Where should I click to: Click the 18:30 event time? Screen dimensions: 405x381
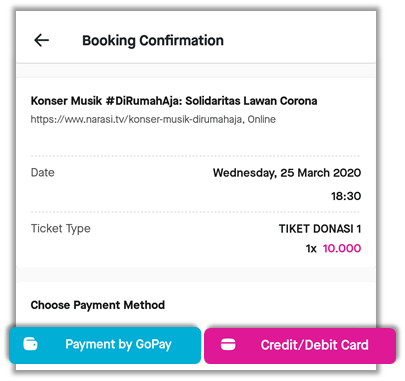coord(346,196)
